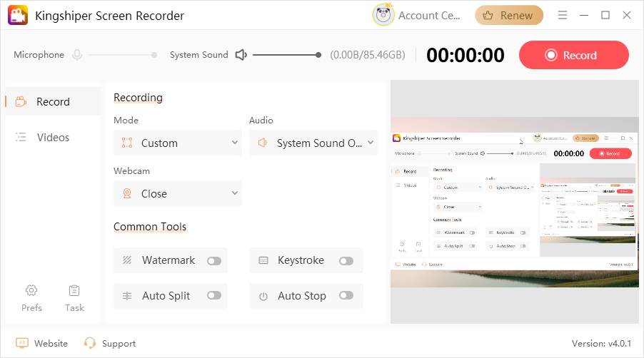644x358 pixels.
Task: Click the microphone volume slider handle
Action: (x=154, y=55)
